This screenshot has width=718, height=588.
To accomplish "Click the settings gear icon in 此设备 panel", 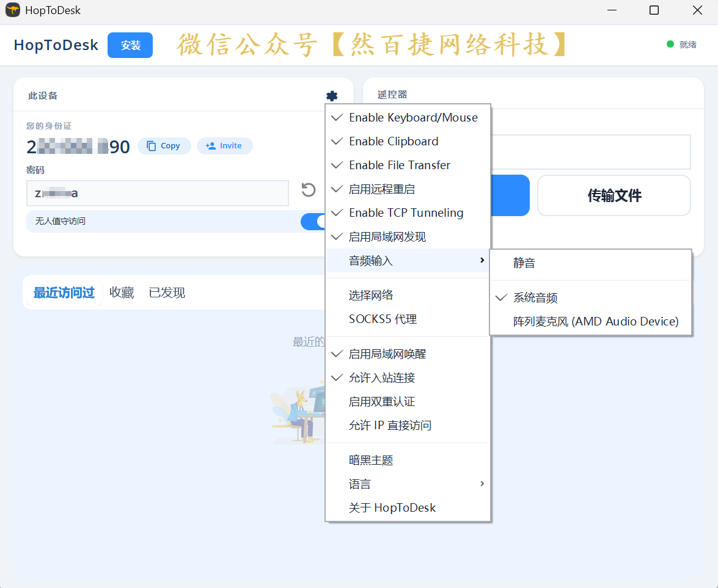I will coord(332,96).
